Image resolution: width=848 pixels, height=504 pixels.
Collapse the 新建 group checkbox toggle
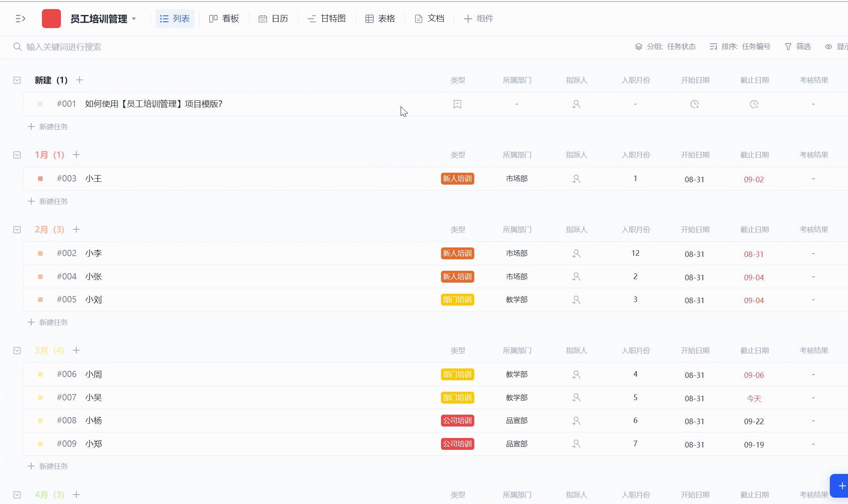click(17, 80)
